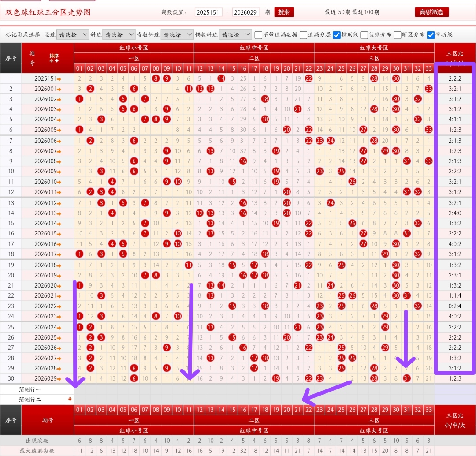This screenshot has width=476, height=456.
Task: Open the 偶数斜连 select box
Action: pyautogui.click(x=235, y=34)
